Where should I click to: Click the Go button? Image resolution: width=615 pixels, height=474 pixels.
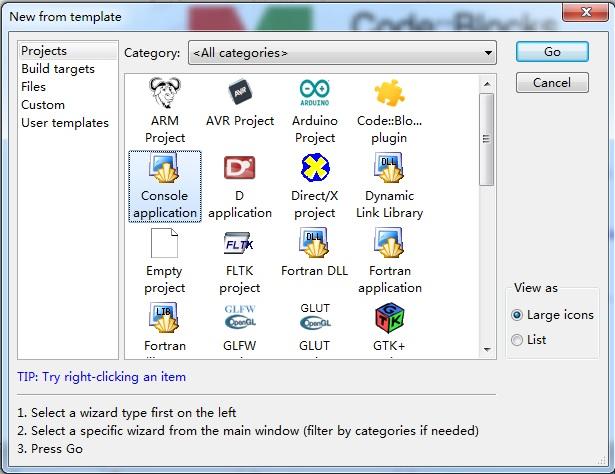552,52
